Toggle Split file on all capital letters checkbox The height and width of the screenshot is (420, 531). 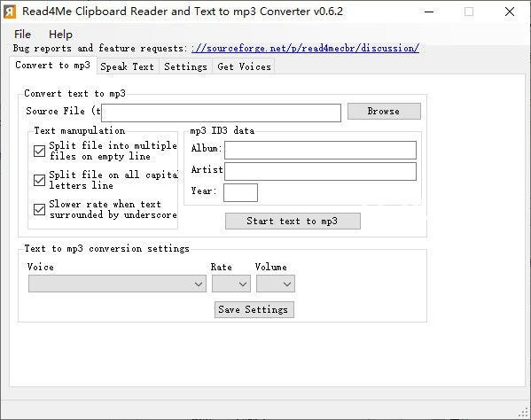[39, 180]
